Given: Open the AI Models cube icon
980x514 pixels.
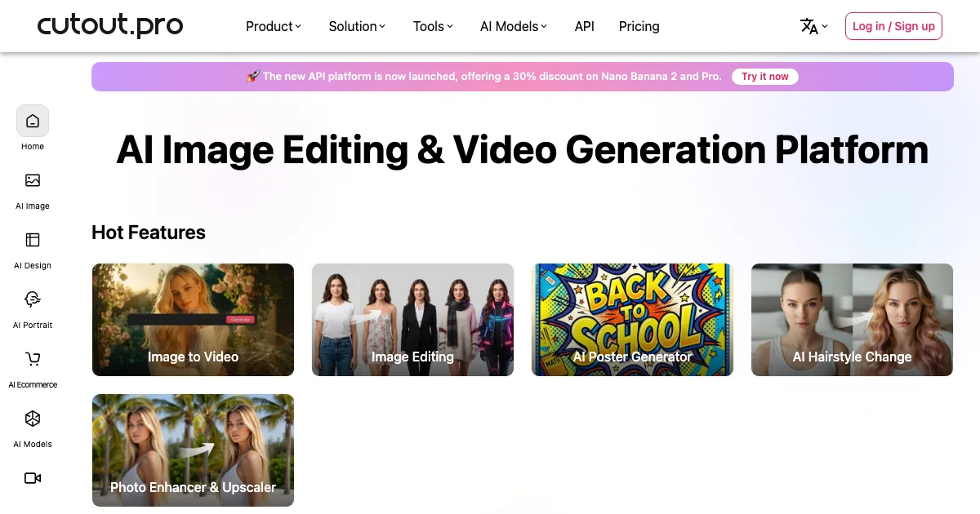Looking at the screenshot, I should (x=33, y=419).
